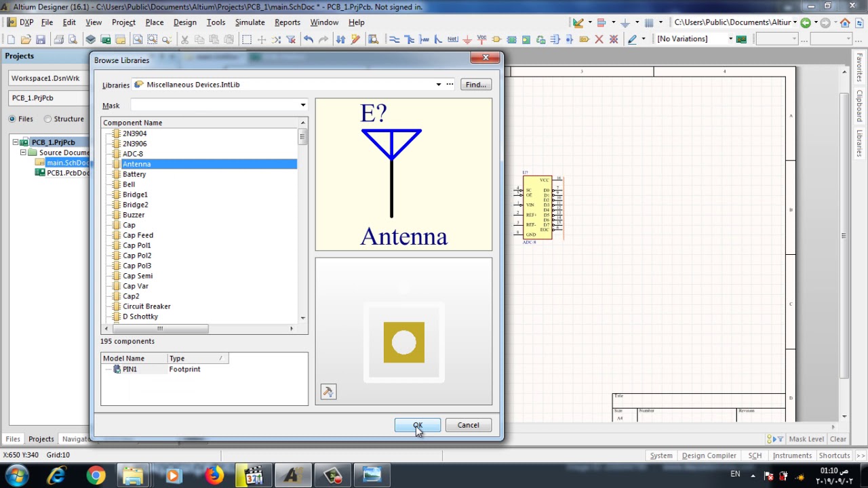Click the undo arrow icon

[308, 39]
